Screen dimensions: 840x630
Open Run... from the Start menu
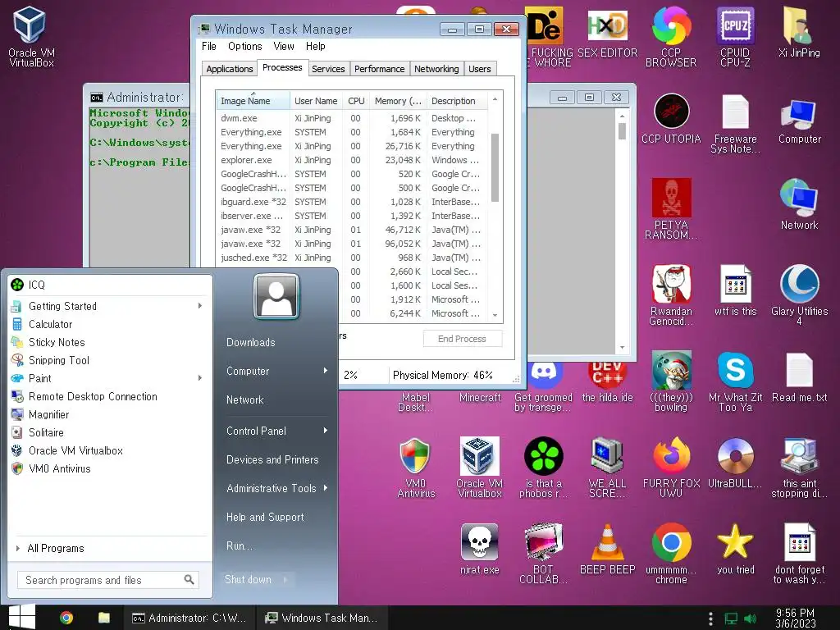point(239,546)
